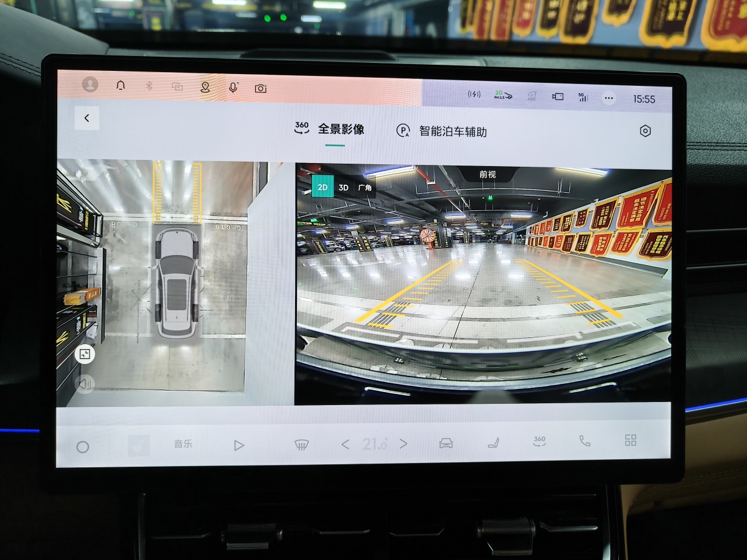The height and width of the screenshot is (560, 747).
Task: Select 广角 wide-angle view
Action: (365, 187)
